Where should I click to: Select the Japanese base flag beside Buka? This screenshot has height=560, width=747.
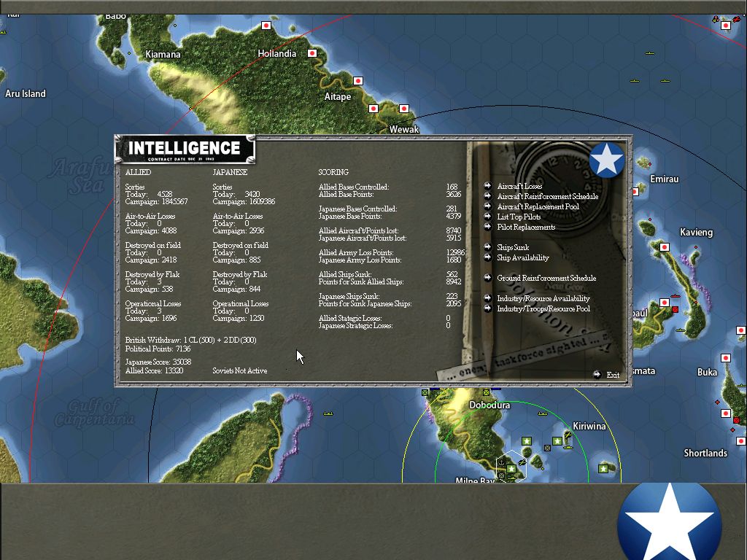coord(726,358)
